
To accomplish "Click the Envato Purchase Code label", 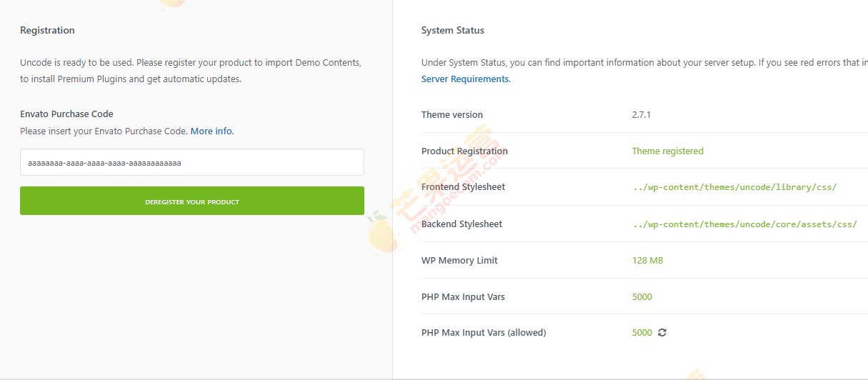I will (66, 114).
